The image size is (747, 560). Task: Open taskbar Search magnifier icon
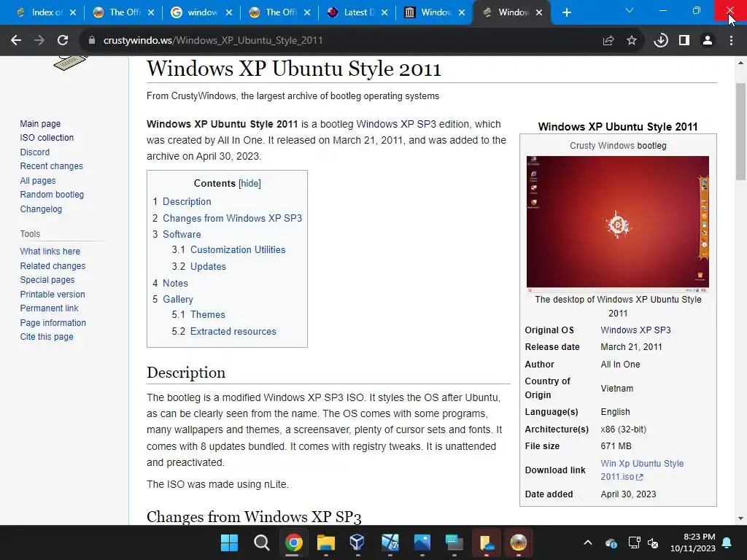(262, 542)
